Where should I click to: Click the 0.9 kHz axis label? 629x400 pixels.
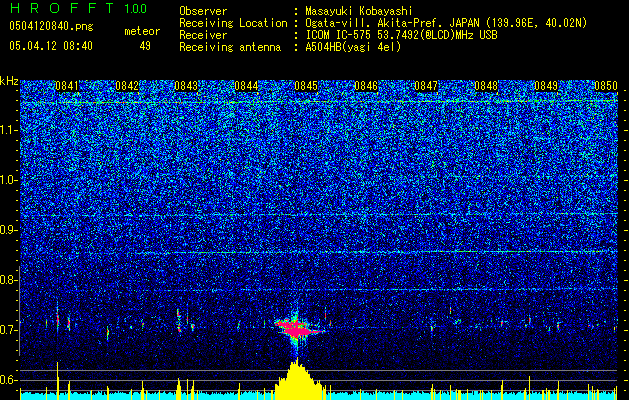tap(8, 230)
